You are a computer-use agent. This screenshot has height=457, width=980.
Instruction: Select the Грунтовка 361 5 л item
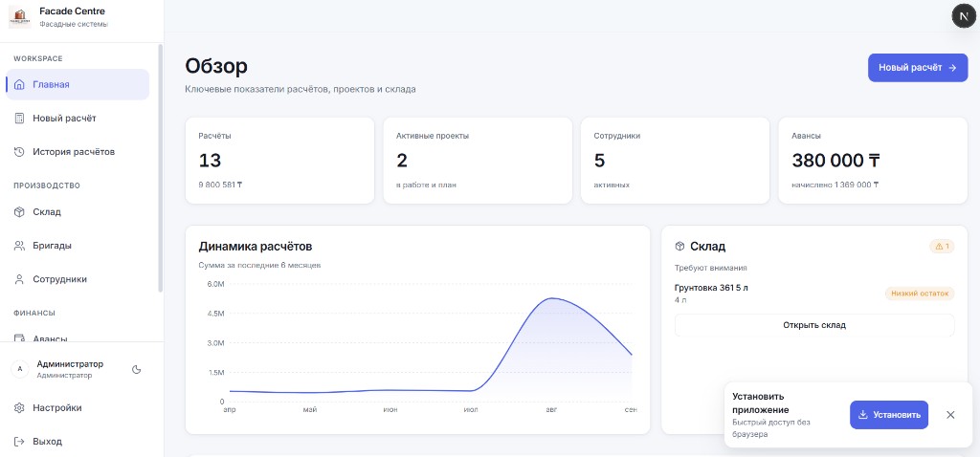[x=814, y=294]
